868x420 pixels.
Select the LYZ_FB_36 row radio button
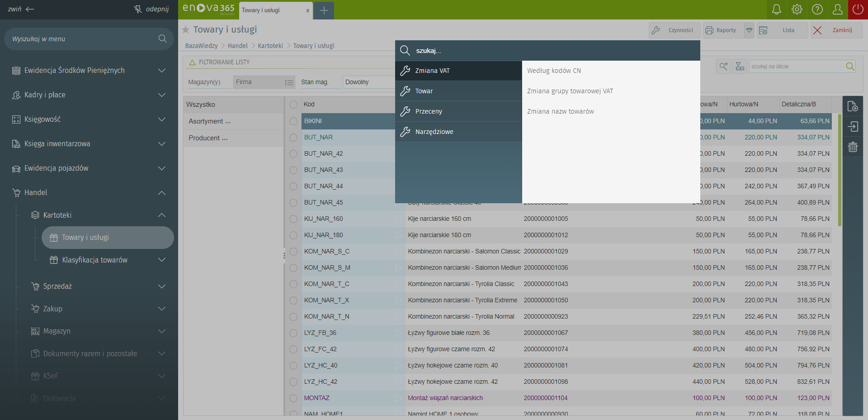point(293,333)
